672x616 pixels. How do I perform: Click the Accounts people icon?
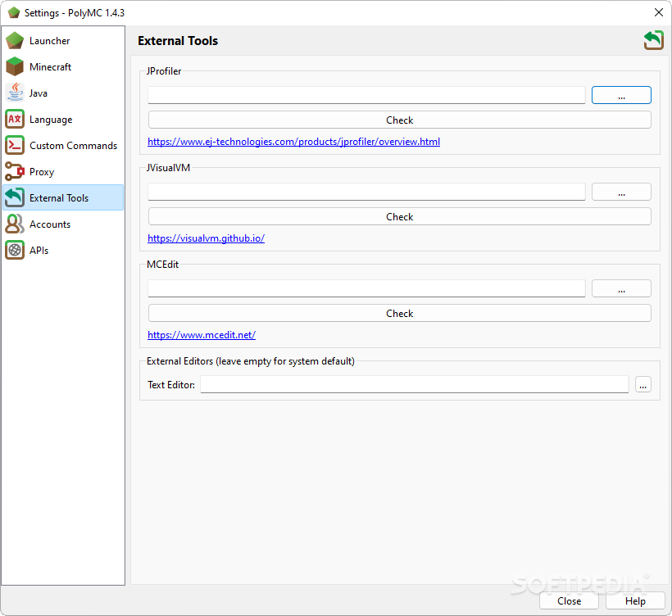(x=15, y=224)
